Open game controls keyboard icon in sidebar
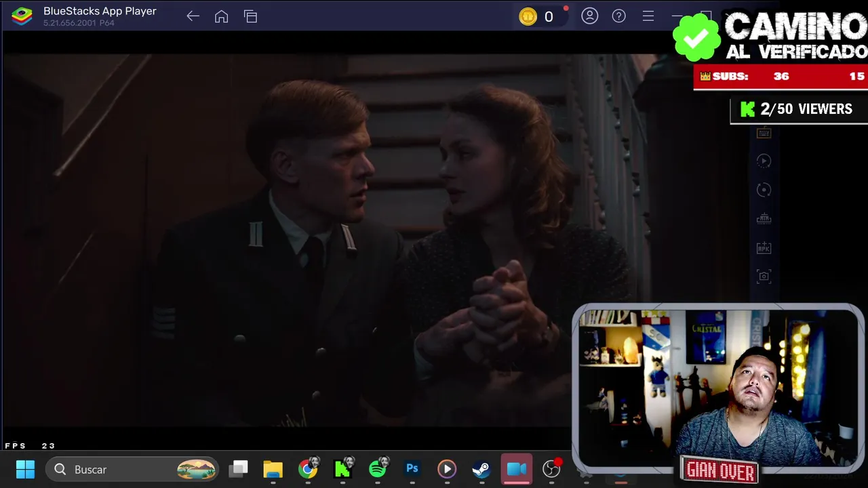The height and width of the screenshot is (488, 868). pos(764,133)
